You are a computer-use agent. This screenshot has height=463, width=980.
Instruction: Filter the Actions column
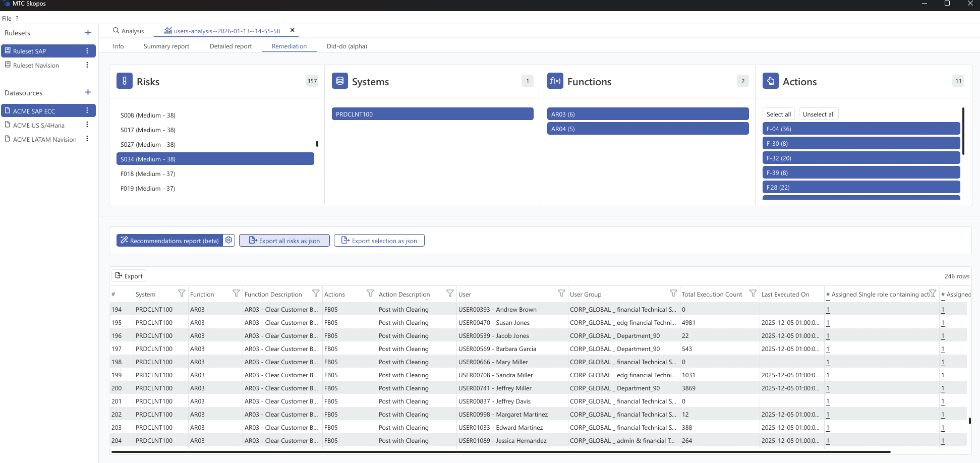click(x=370, y=293)
